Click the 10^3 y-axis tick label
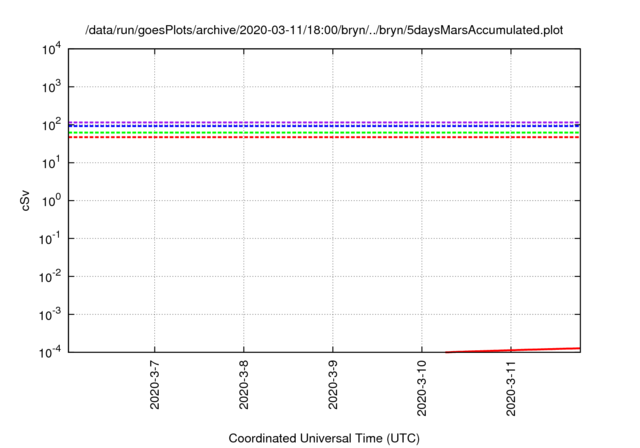 52,87
